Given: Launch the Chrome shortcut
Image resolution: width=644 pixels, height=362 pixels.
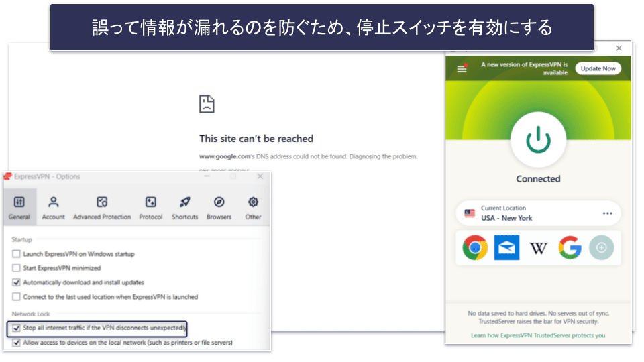Looking at the screenshot, I should pyautogui.click(x=475, y=247).
